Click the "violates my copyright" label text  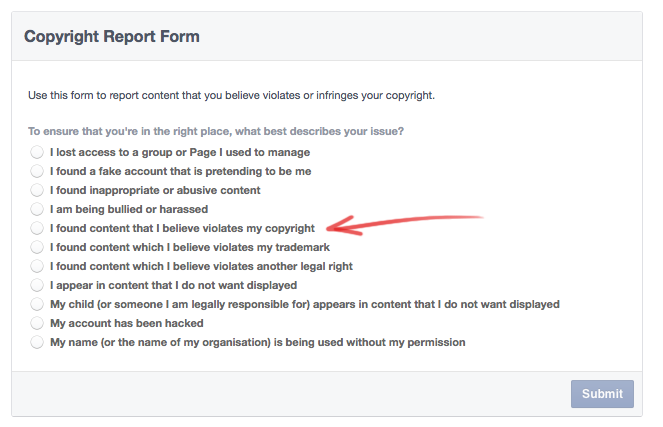(182, 228)
